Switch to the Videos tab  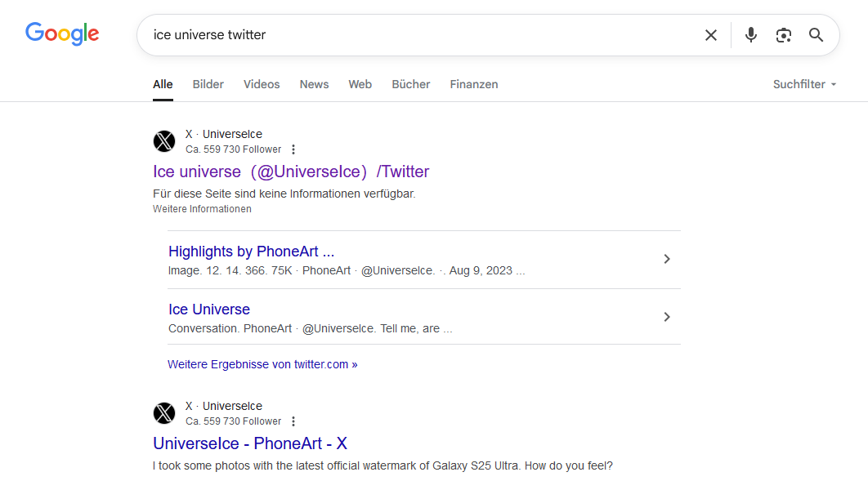tap(262, 84)
